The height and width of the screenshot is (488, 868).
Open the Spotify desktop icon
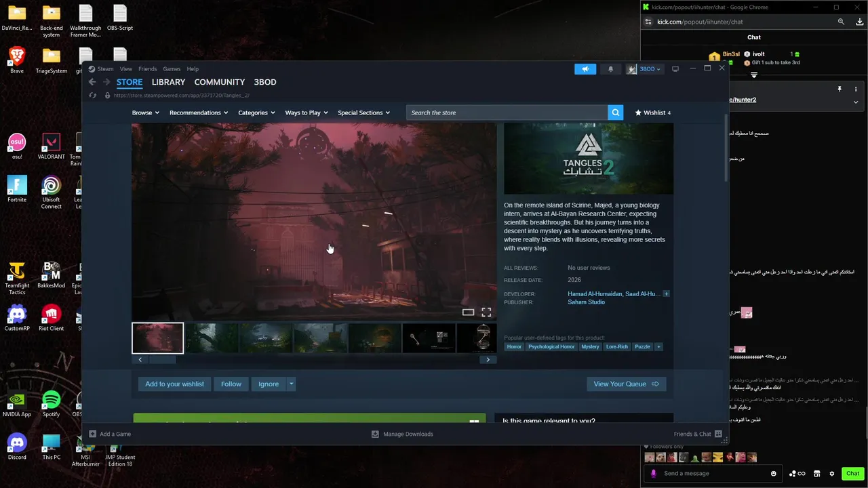point(51,405)
